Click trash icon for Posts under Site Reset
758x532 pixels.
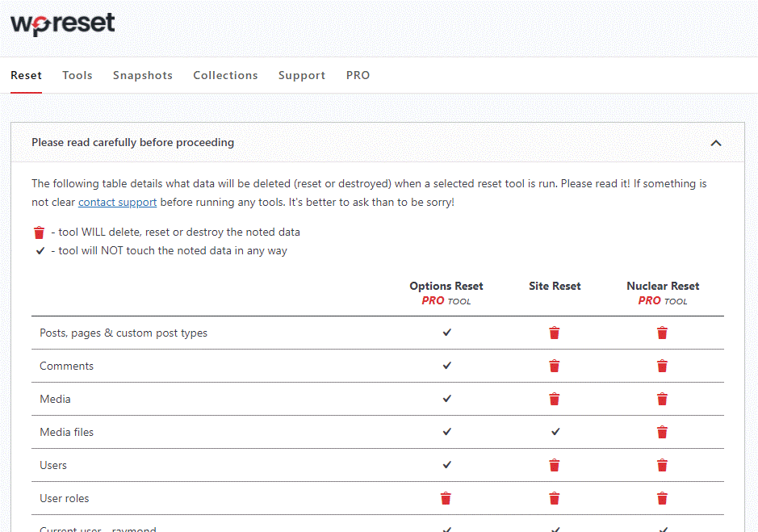coord(554,333)
